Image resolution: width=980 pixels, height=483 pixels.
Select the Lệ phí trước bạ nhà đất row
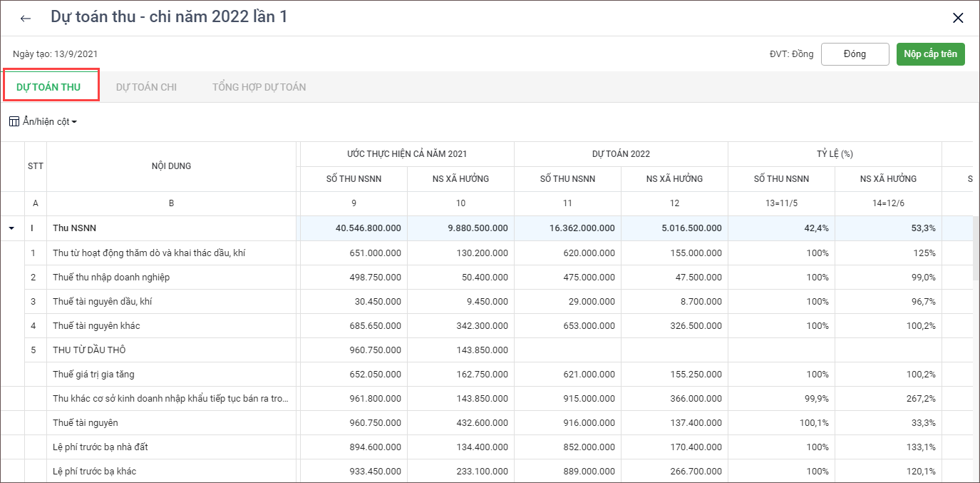[100, 447]
